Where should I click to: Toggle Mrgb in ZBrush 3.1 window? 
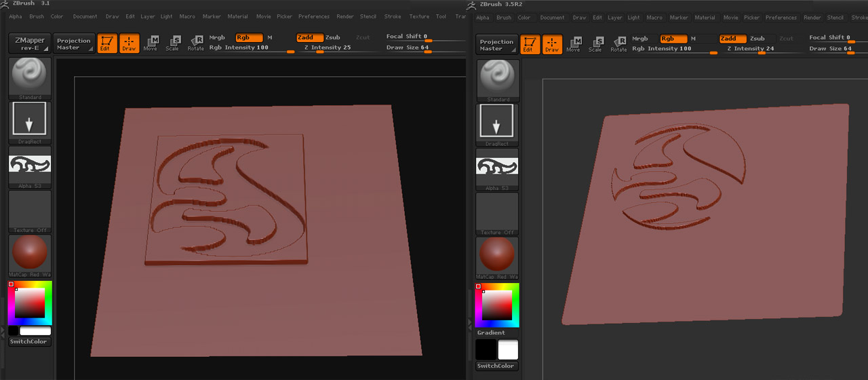click(x=217, y=37)
